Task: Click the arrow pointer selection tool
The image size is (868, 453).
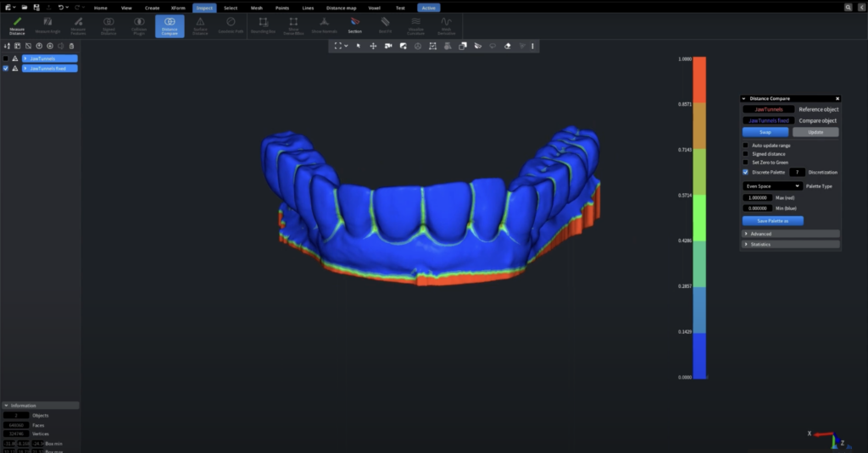Action: 358,46
